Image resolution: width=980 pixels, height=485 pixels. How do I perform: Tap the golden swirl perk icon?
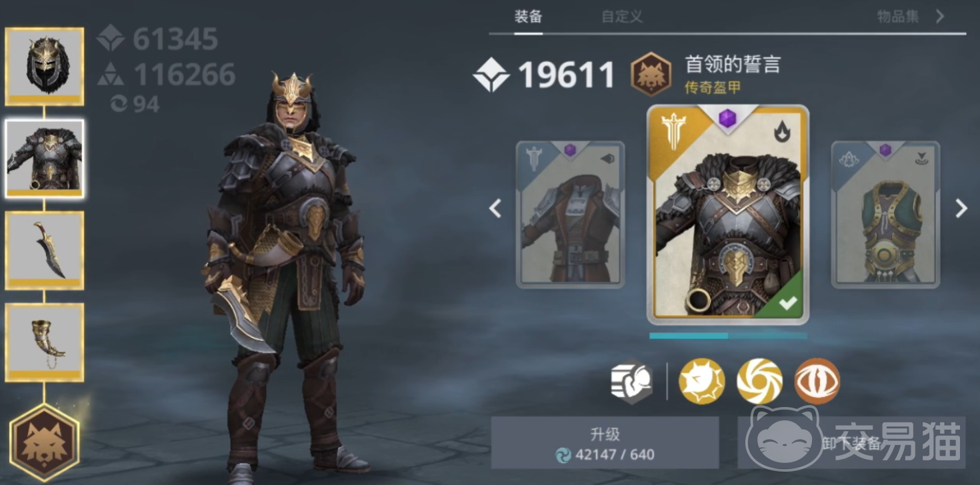click(759, 381)
